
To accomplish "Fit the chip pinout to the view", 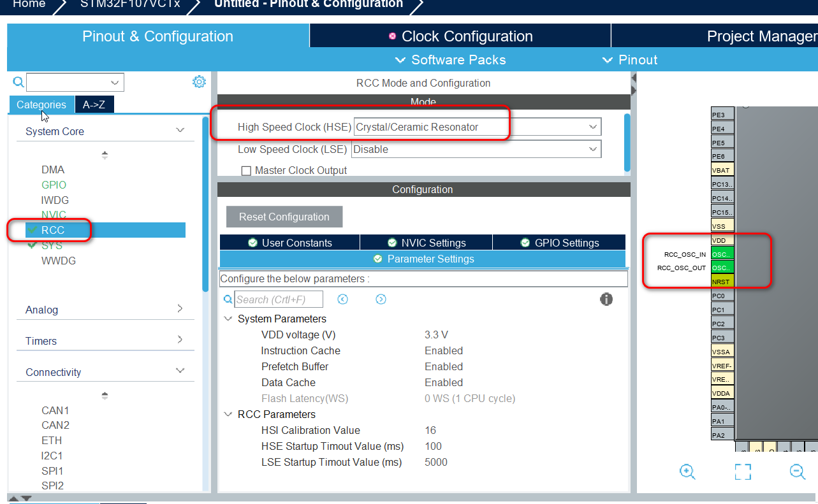I will click(743, 472).
